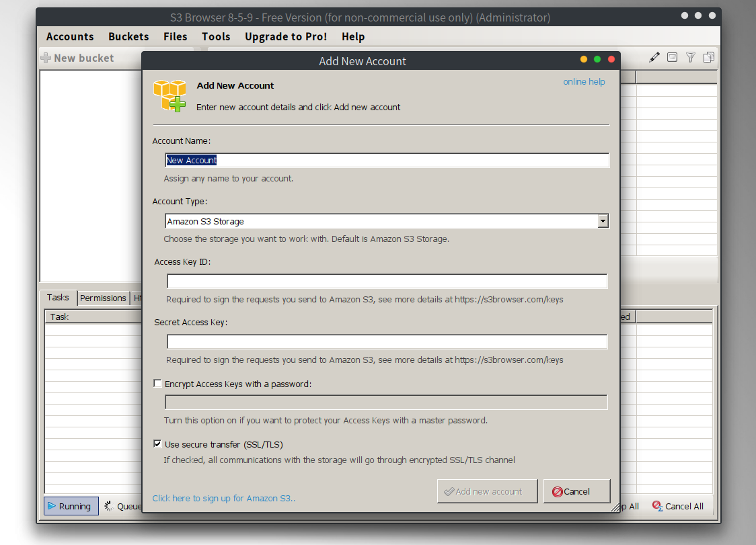Click the Cancel button in dialog

(x=576, y=491)
